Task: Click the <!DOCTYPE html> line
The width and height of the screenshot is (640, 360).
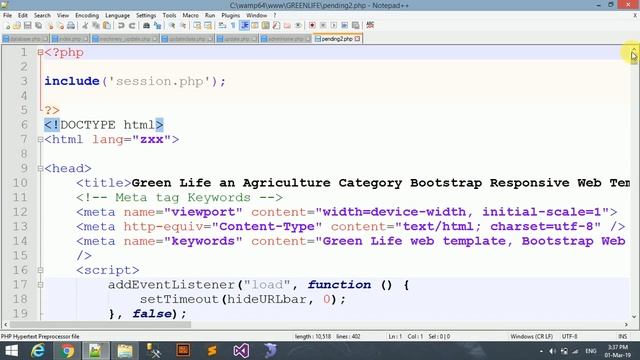Action: point(104,125)
